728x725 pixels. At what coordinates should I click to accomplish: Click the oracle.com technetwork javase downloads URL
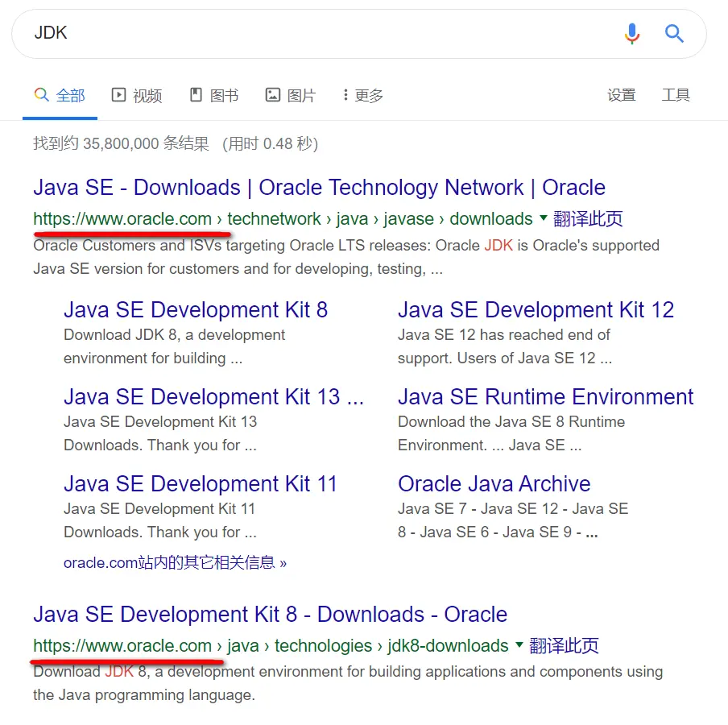click(283, 219)
